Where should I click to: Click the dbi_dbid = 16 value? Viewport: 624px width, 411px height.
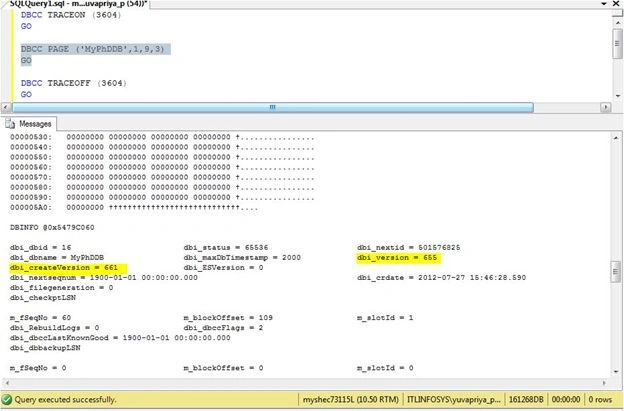pyautogui.click(x=41, y=247)
